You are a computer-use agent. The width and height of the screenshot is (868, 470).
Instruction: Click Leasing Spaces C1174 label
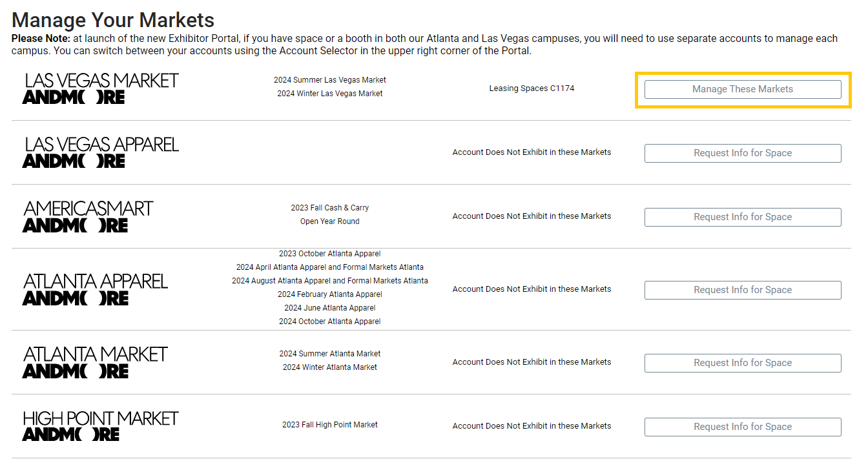(x=532, y=88)
